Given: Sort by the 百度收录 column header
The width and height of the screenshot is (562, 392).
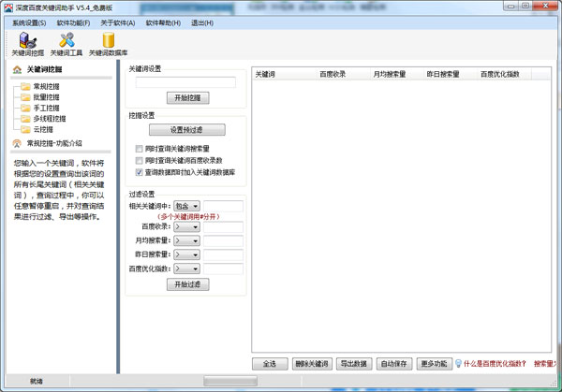Looking at the screenshot, I should coord(344,75).
